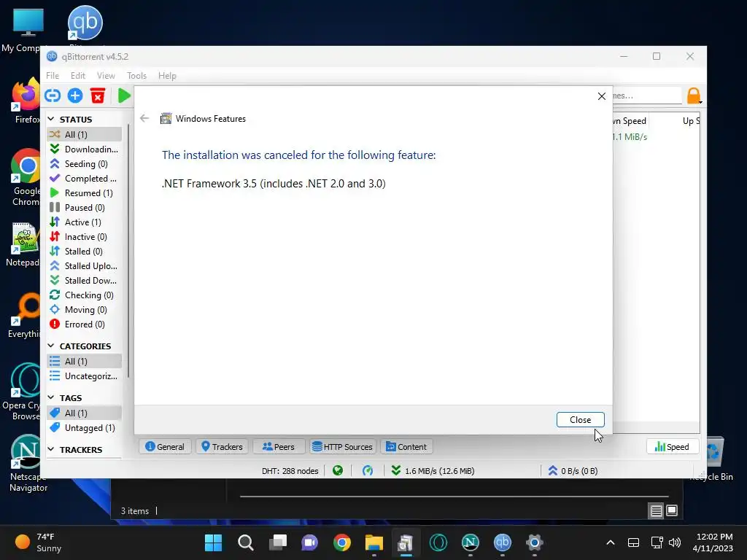Open File Explorer from the taskbar
The image size is (747, 560).
coord(374,542)
